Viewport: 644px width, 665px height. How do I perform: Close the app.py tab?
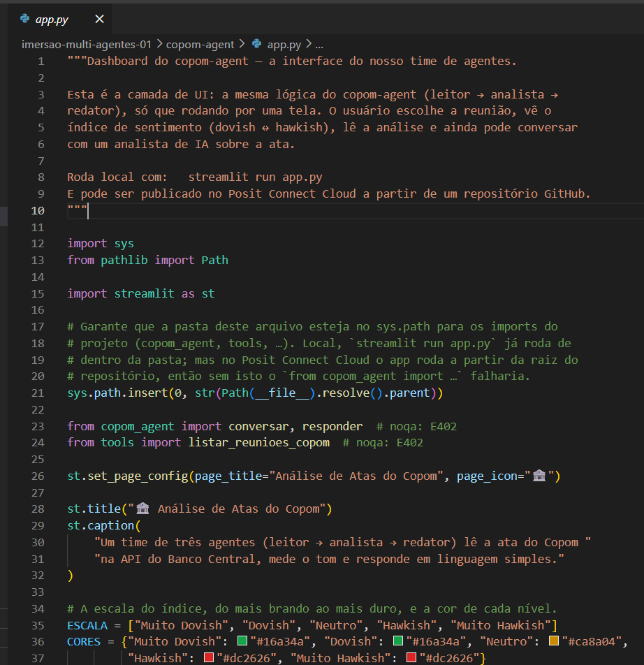(99, 19)
